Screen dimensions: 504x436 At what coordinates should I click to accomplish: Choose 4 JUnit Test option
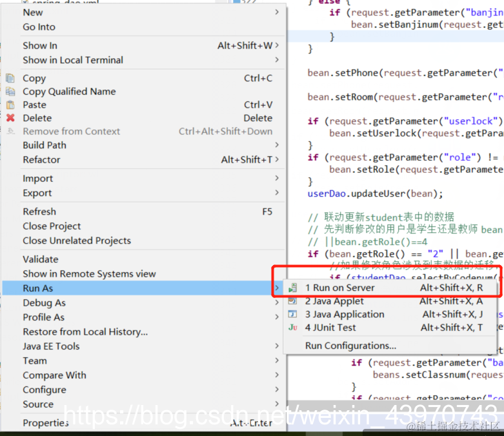click(390, 328)
